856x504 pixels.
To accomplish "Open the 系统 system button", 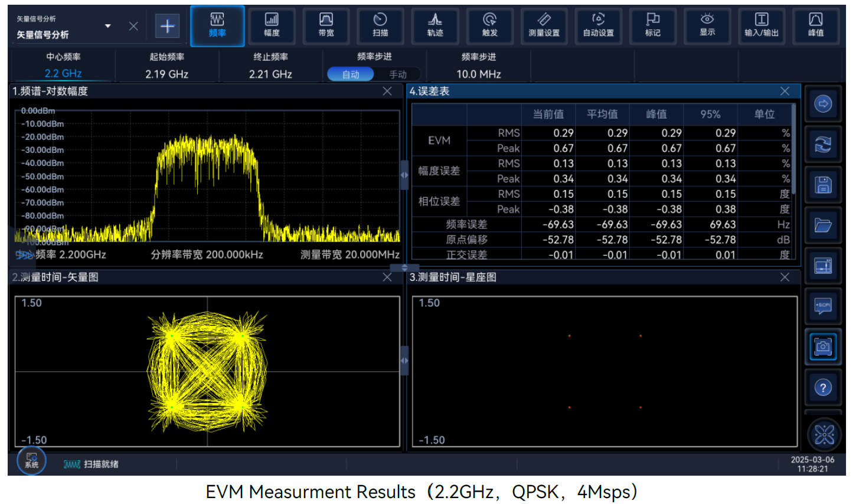I will coord(31,460).
